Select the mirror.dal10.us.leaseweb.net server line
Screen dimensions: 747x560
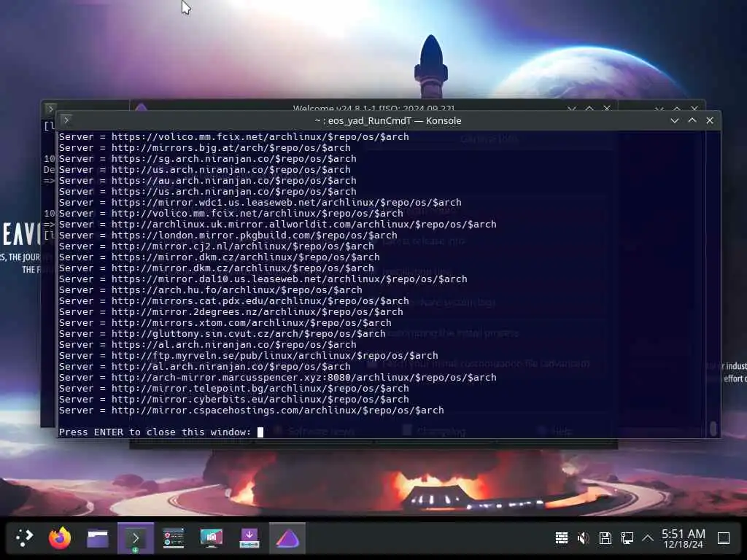pos(263,279)
